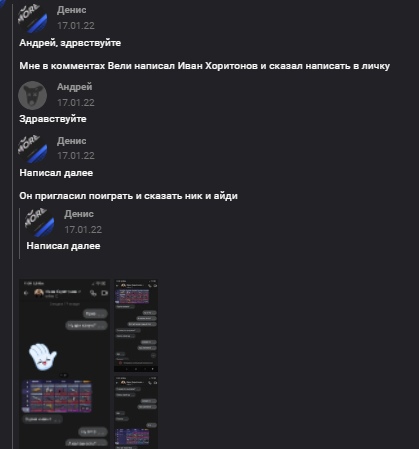Open the large chat screenshot with hand sticker
This screenshot has width=419, height=449.
64,364
